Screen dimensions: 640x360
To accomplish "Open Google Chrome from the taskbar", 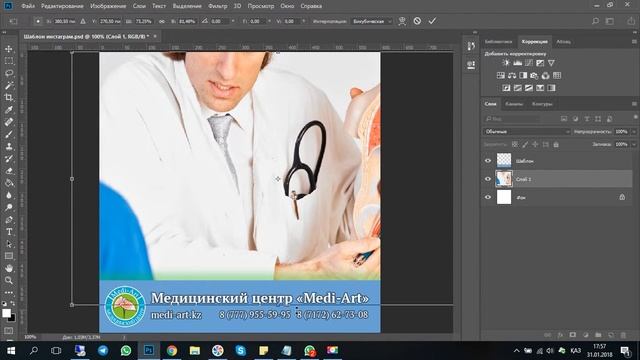I will click(x=172, y=350).
